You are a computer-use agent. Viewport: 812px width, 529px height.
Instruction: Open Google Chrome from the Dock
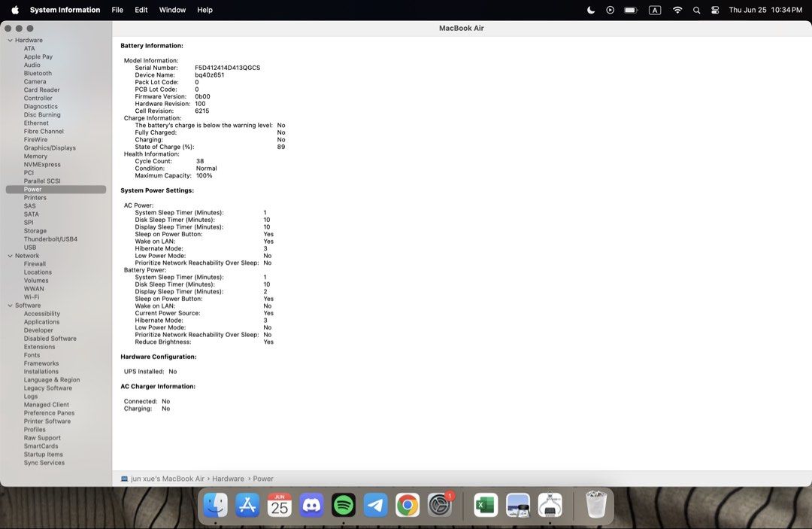click(408, 505)
